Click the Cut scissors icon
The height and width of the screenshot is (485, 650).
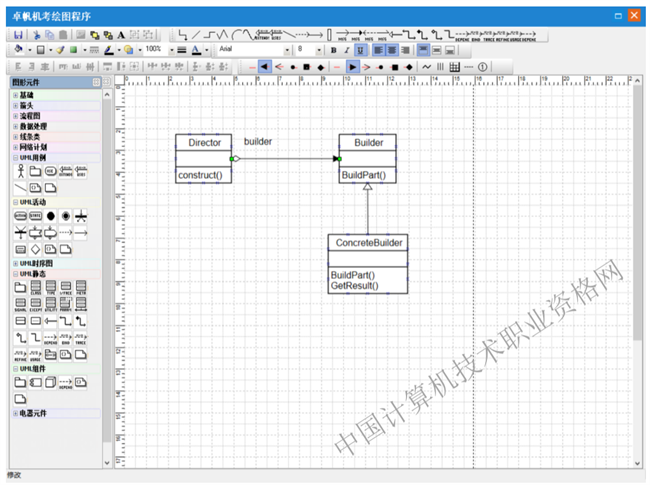[x=38, y=34]
